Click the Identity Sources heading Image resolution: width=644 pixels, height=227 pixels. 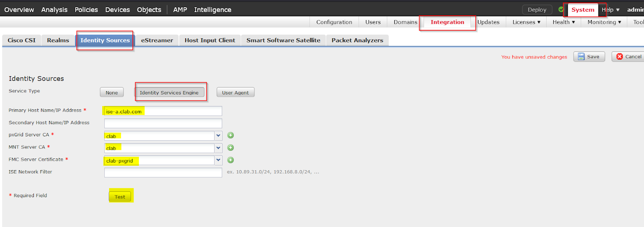36,79
